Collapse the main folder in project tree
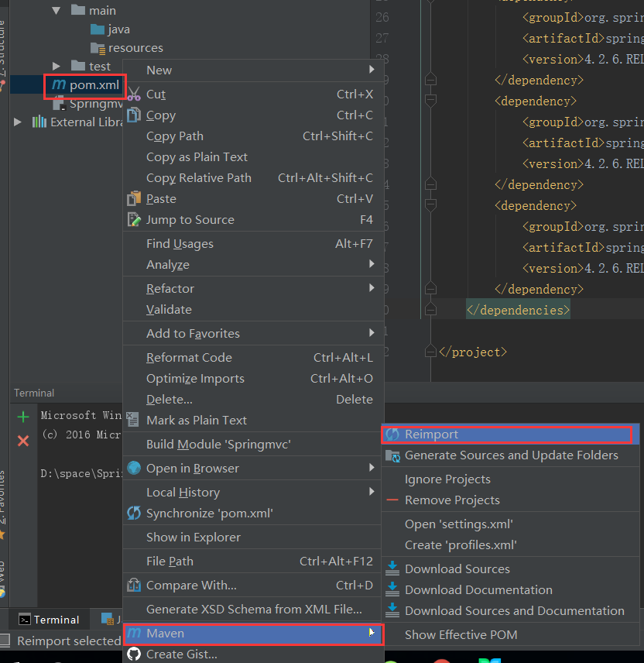Image resolution: width=644 pixels, height=663 pixels. click(x=56, y=11)
